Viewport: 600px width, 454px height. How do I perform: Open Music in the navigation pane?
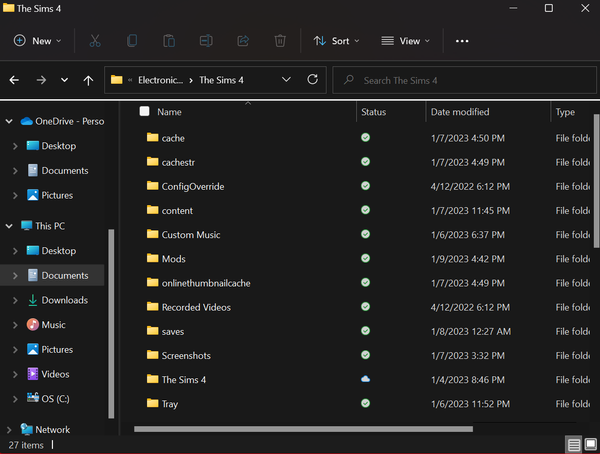pos(53,325)
